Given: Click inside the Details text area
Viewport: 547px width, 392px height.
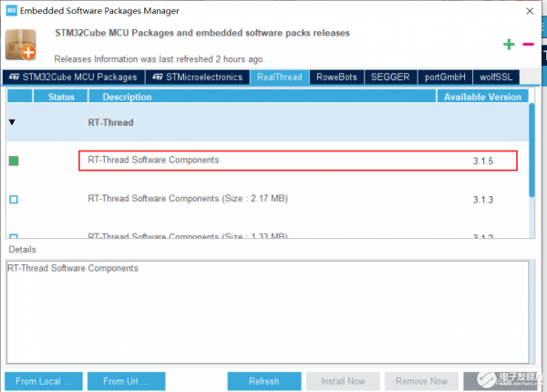Looking at the screenshot, I should [267, 312].
